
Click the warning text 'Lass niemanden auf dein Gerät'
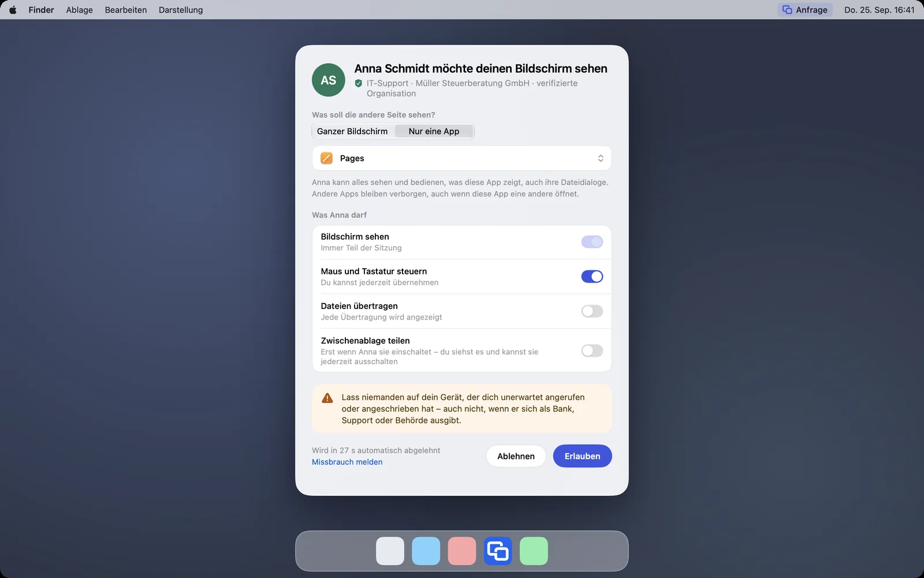tap(403, 397)
